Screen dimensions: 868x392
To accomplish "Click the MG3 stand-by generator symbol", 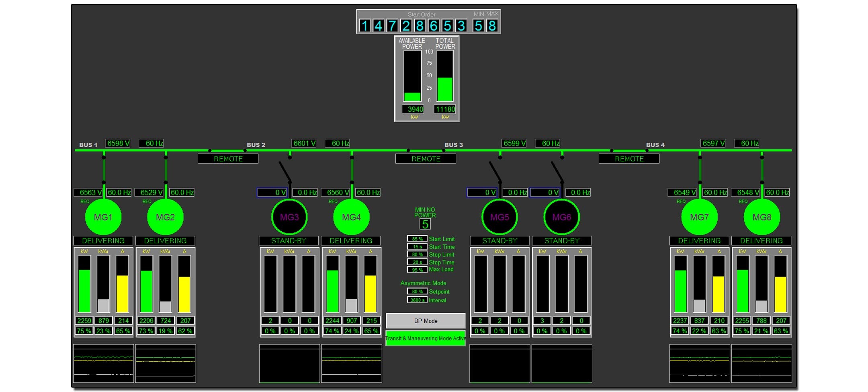I will pos(289,217).
